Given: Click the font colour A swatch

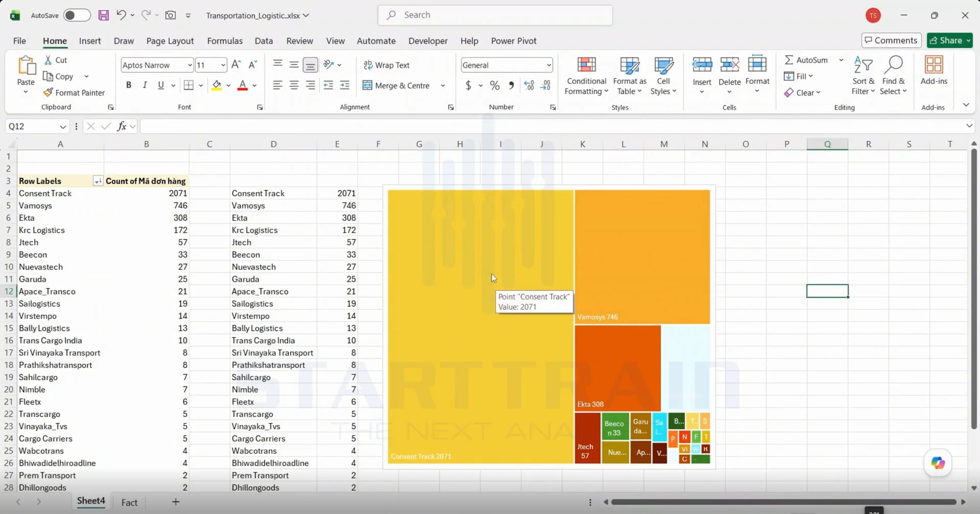Looking at the screenshot, I should pyautogui.click(x=243, y=85).
